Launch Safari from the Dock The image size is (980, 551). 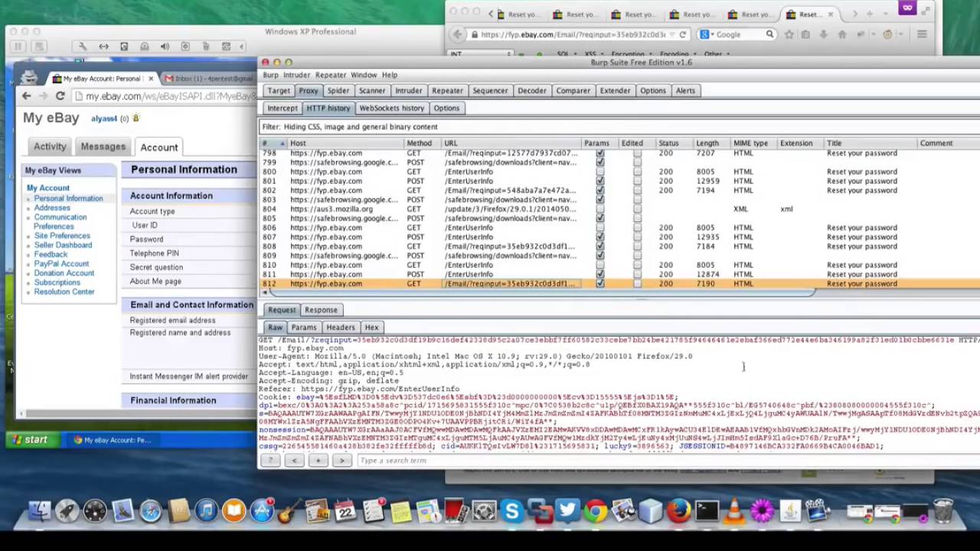(x=151, y=510)
